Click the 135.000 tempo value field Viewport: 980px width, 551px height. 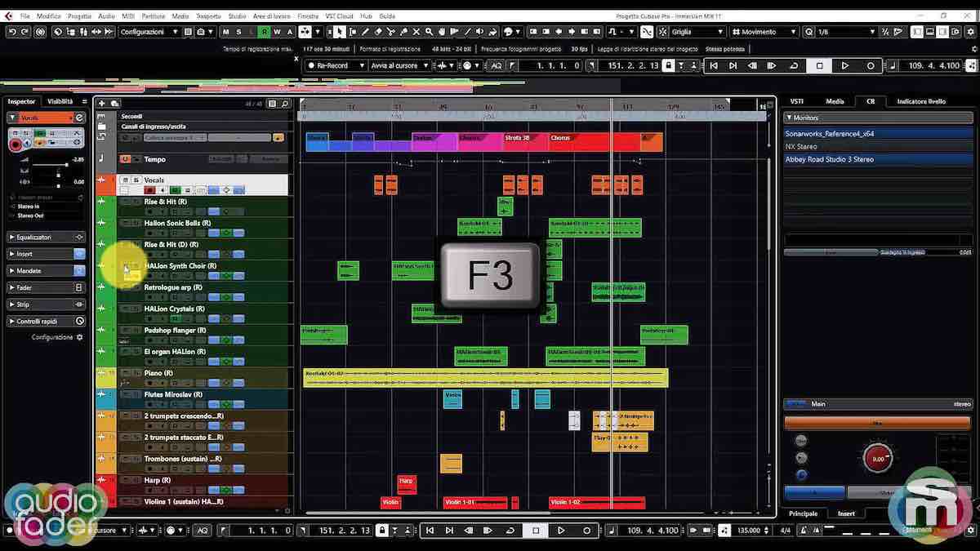click(749, 530)
